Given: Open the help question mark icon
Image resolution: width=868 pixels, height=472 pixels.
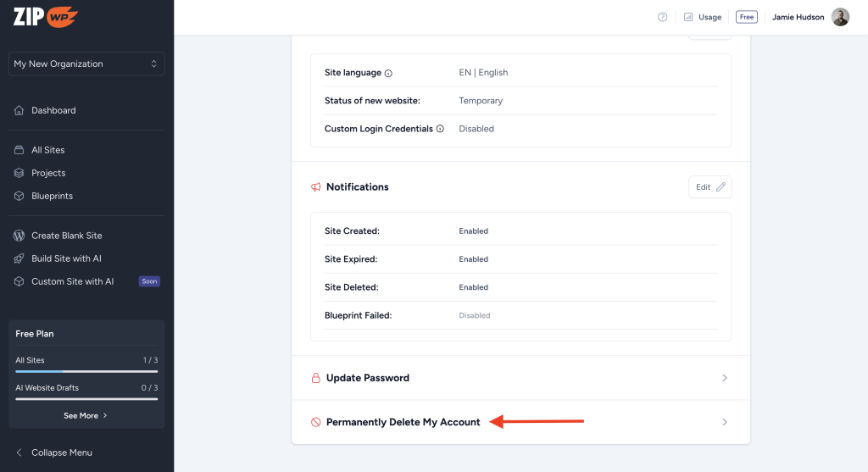Looking at the screenshot, I should point(663,17).
